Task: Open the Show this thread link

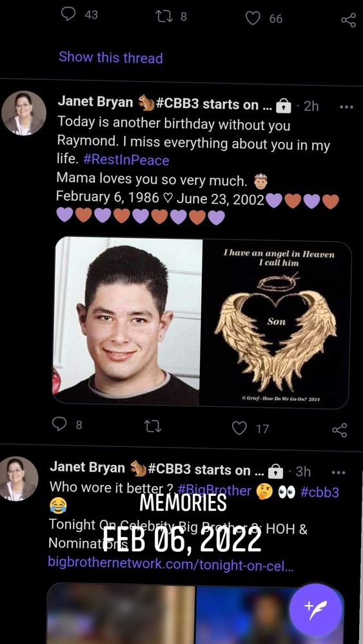Action: click(111, 57)
